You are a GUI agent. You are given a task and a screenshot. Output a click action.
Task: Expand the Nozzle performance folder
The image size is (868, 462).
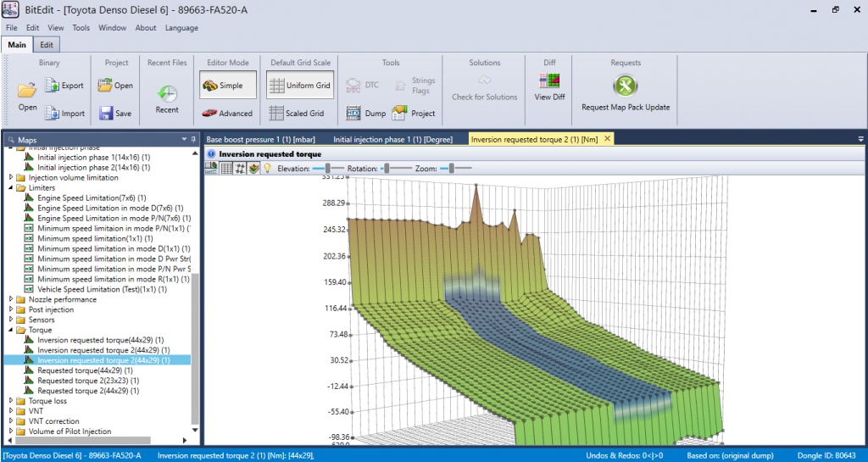click(x=11, y=299)
